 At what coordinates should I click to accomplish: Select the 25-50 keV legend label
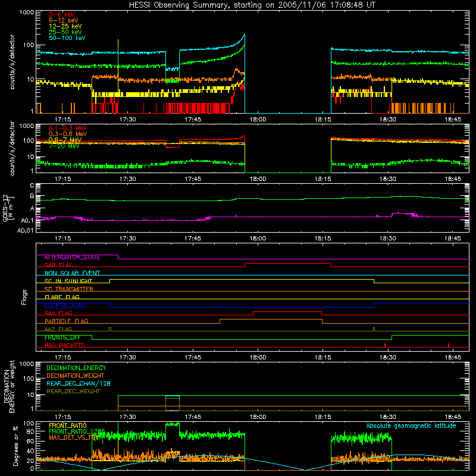pos(65,32)
